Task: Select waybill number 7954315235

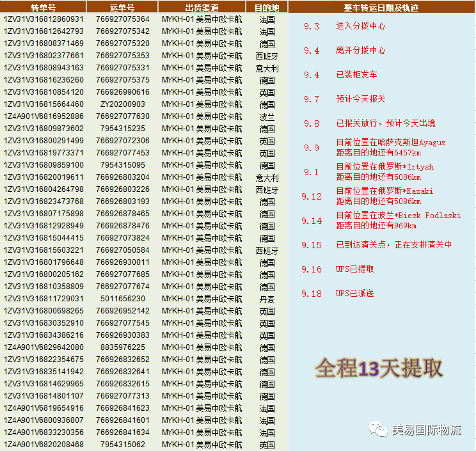Action: point(123,129)
